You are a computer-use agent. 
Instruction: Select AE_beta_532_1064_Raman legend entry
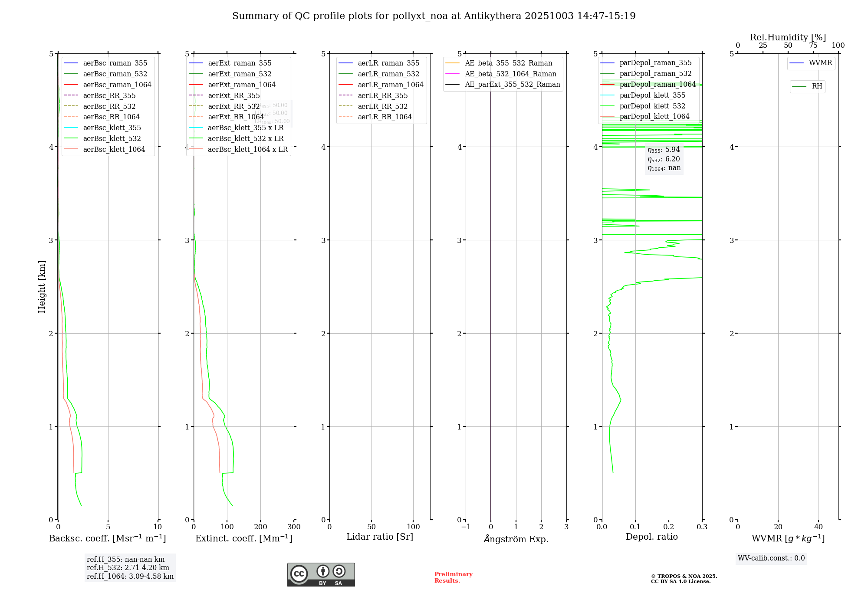pyautogui.click(x=510, y=74)
